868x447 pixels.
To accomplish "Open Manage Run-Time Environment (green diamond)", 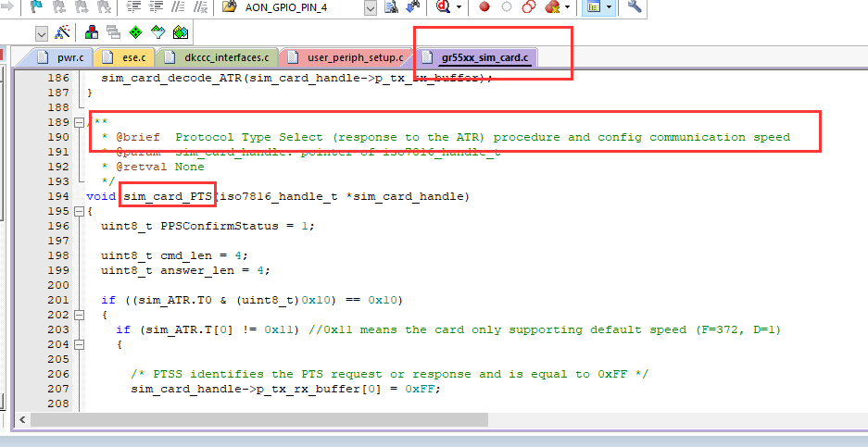I will coord(135,32).
